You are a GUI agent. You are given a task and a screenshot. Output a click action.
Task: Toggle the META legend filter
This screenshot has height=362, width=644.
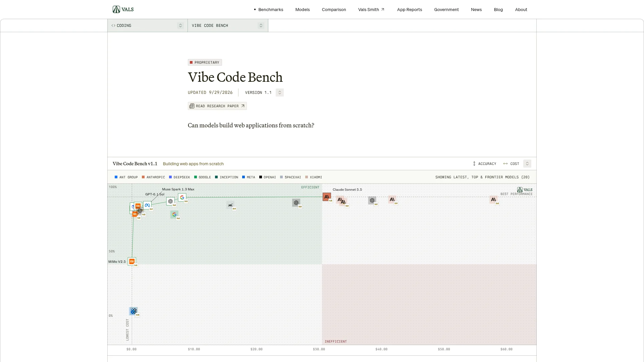(x=249, y=177)
